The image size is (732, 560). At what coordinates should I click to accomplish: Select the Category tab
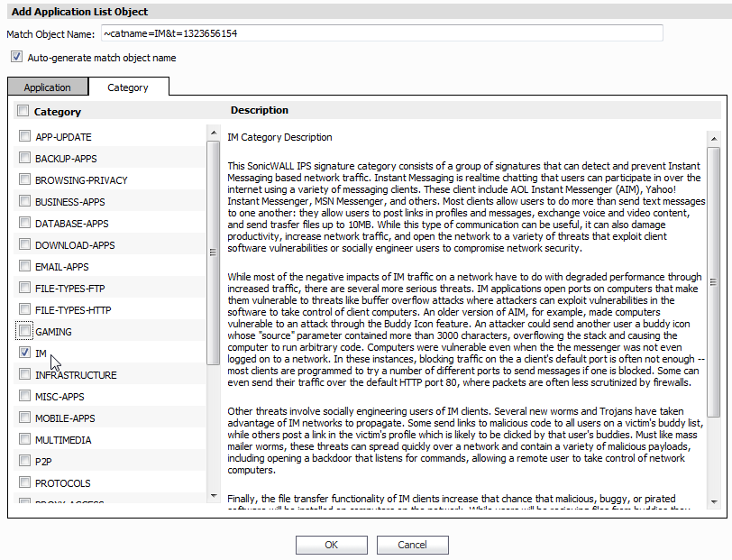click(128, 87)
